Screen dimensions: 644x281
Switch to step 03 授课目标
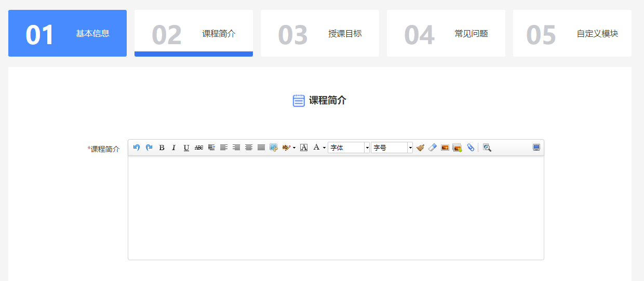(x=320, y=33)
